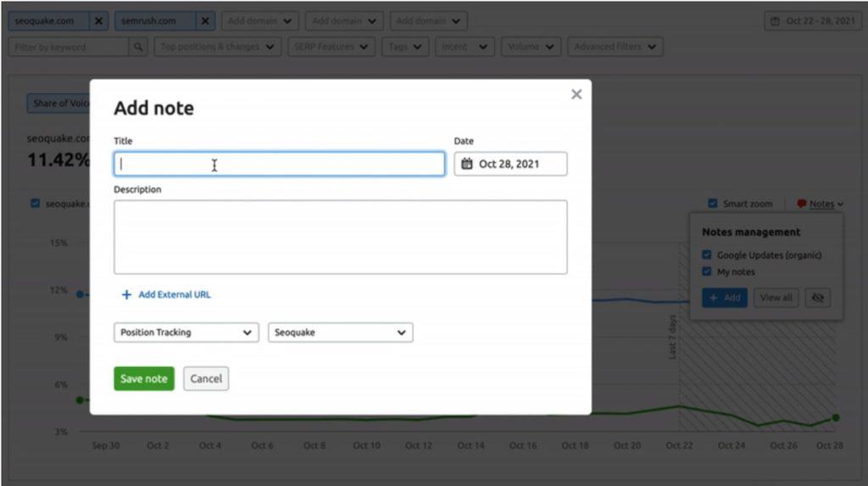The height and width of the screenshot is (486, 868).
Task: Open the Notes menu
Action: (826, 204)
